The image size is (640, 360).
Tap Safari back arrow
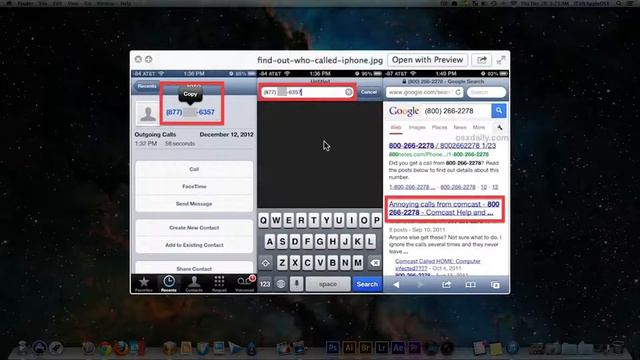click(396, 285)
